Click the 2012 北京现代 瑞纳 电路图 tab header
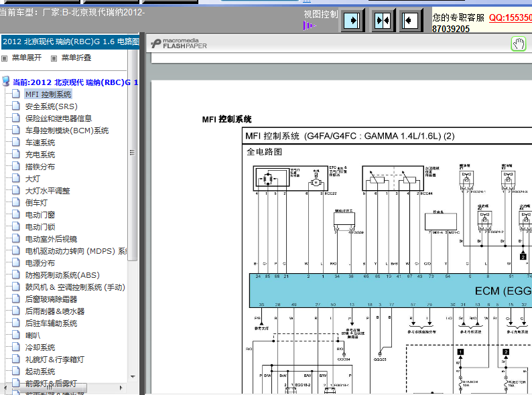Image resolution: width=532 pixels, height=395 pixels. pyautogui.click(x=70, y=42)
